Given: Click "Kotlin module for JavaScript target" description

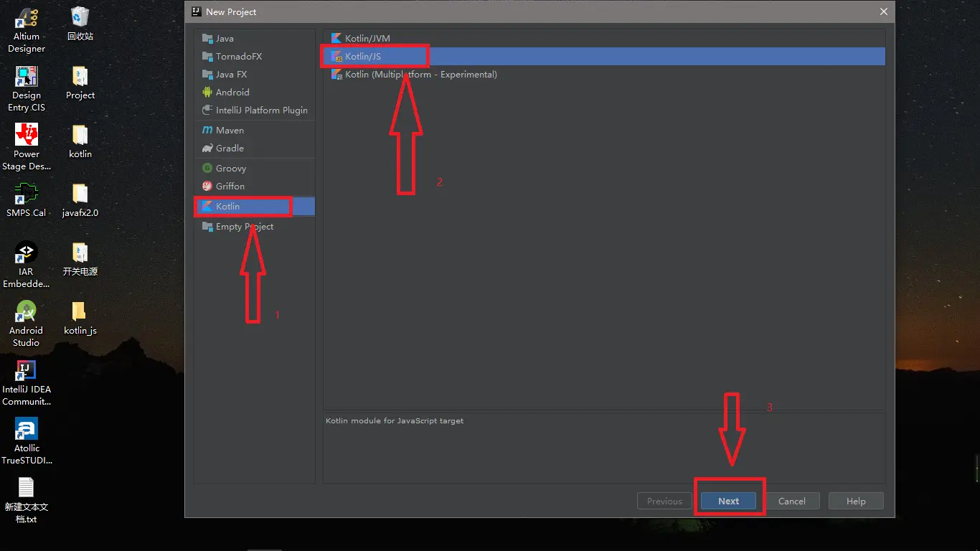Looking at the screenshot, I should click(395, 420).
